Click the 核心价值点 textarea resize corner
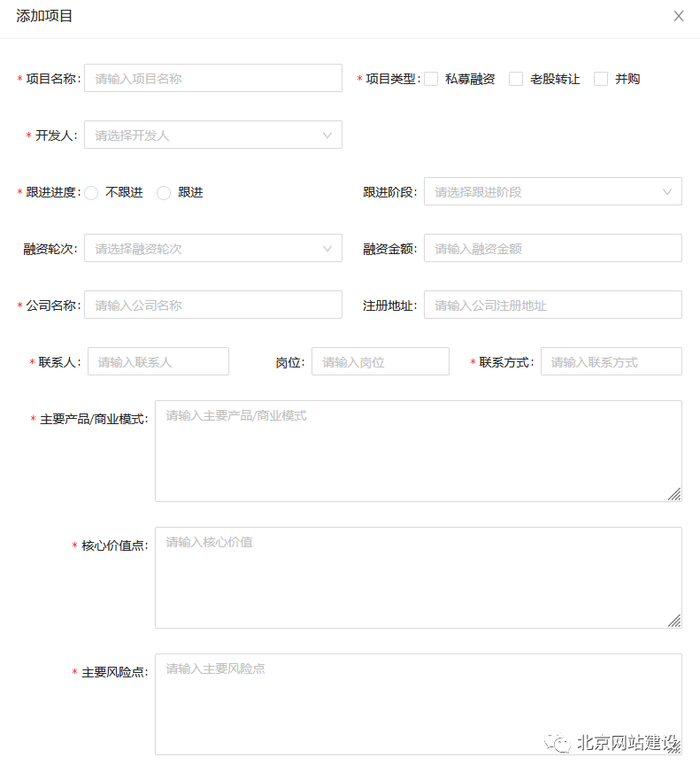Viewport: 700px width, 773px height. click(674, 621)
